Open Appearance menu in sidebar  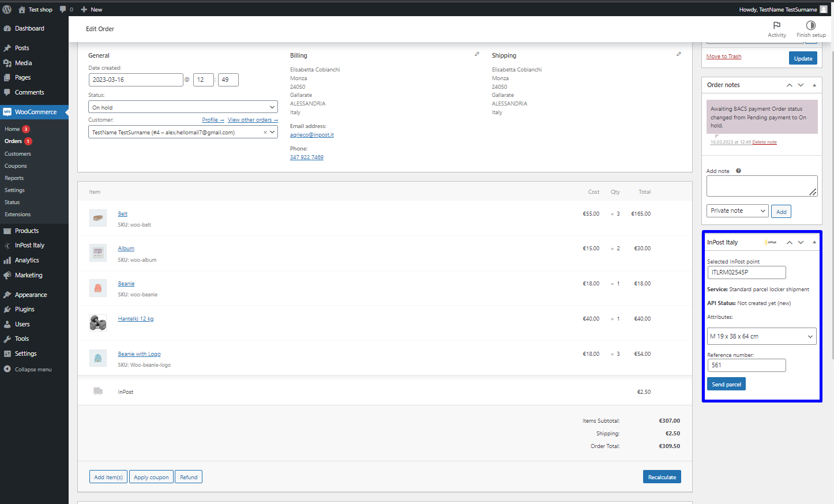(31, 295)
